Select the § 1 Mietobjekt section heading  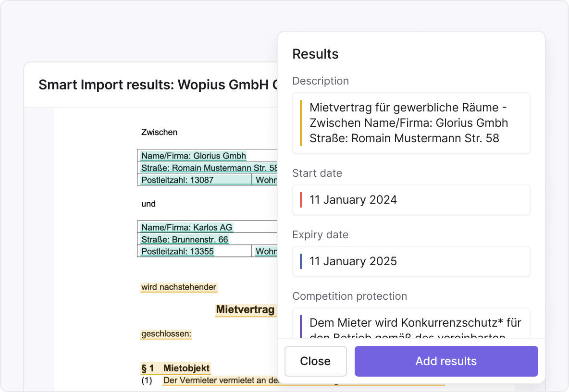(175, 368)
